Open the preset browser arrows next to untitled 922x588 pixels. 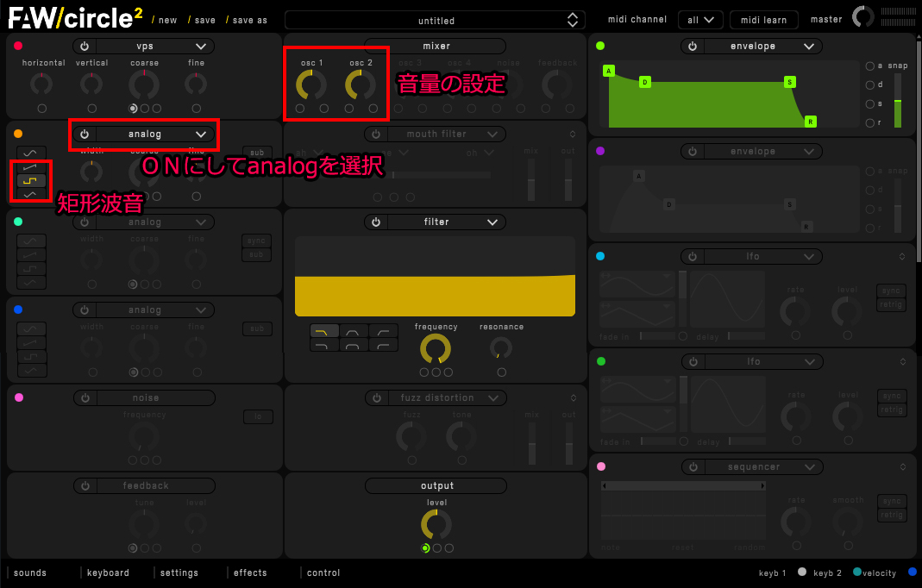tap(572, 20)
